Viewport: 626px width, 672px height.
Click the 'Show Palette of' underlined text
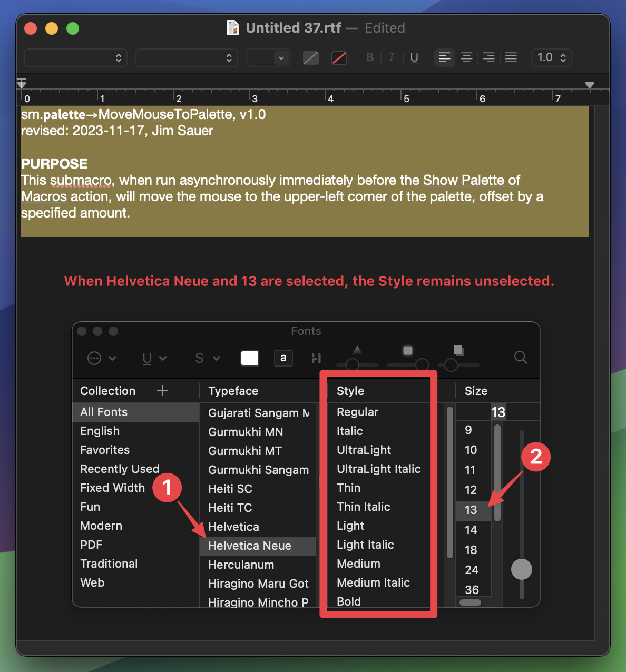point(472,181)
